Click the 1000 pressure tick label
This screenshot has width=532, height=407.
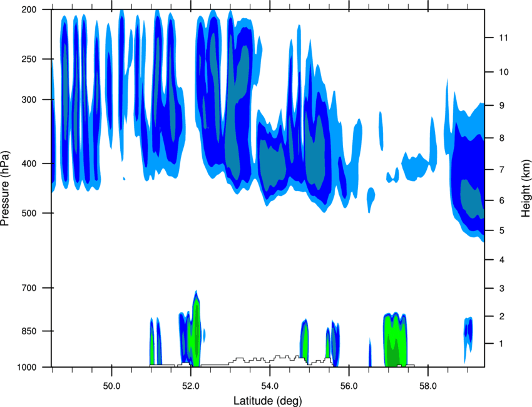pos(26,368)
